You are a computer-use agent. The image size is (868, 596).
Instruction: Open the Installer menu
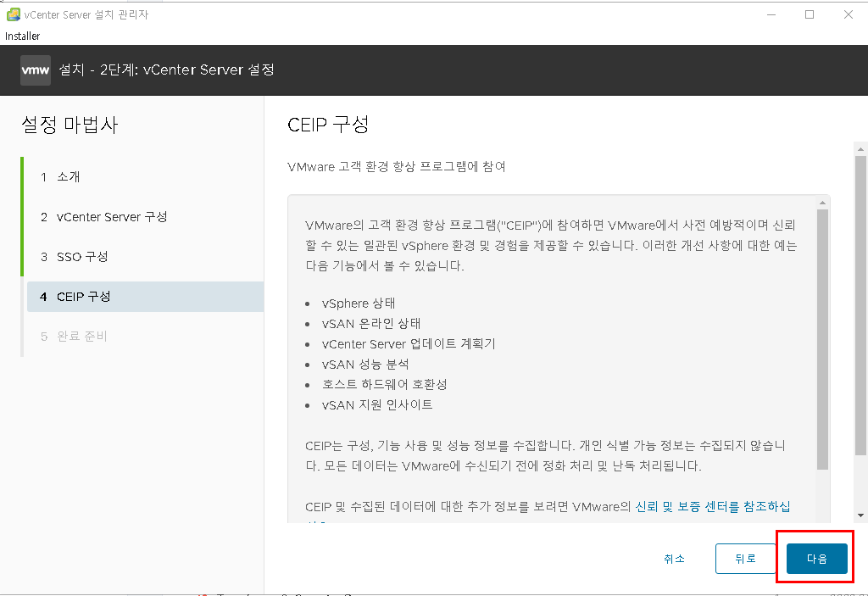23,36
